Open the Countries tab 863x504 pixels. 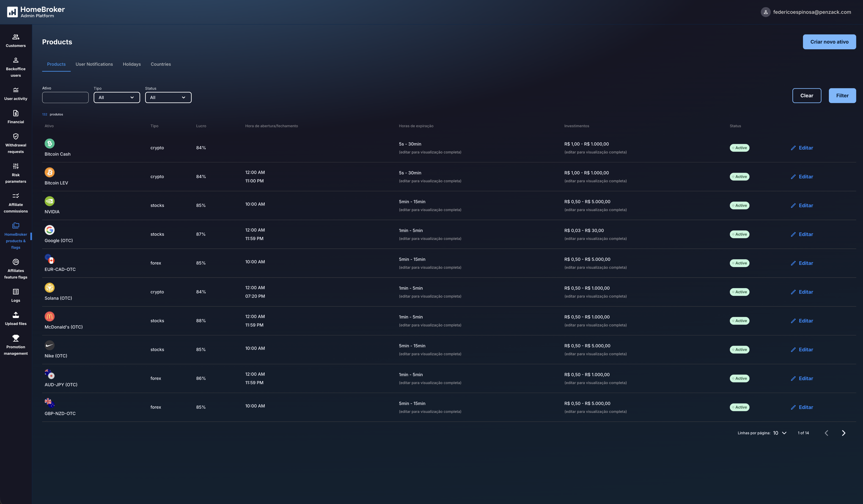[x=161, y=64]
